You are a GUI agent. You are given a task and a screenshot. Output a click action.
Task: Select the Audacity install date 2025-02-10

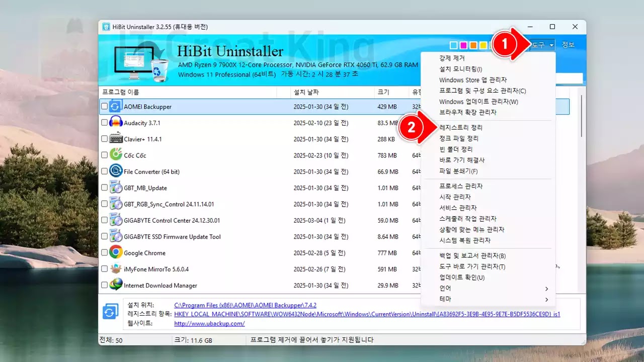tap(321, 123)
